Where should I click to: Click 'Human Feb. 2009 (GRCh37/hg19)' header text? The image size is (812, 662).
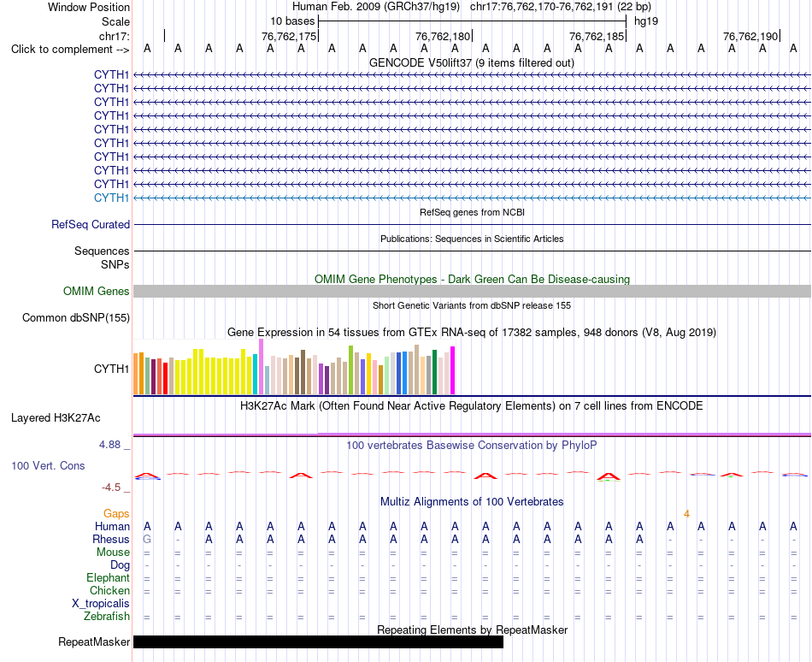click(376, 7)
